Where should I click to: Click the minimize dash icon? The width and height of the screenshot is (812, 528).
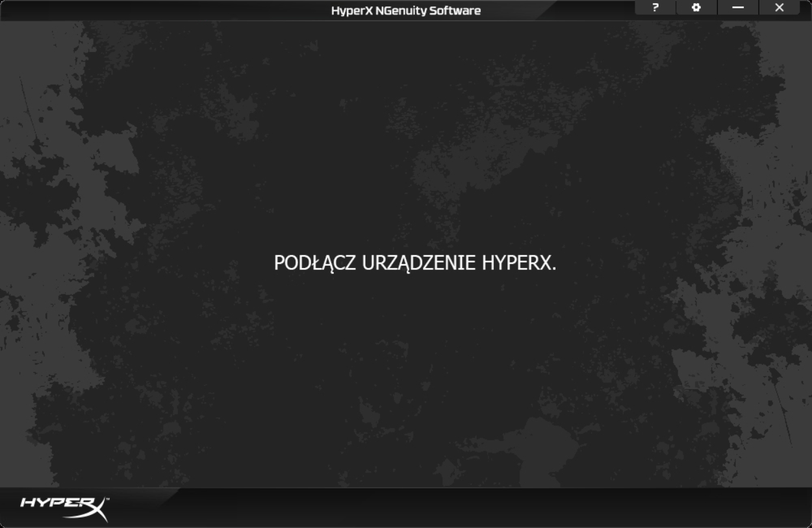point(737,8)
